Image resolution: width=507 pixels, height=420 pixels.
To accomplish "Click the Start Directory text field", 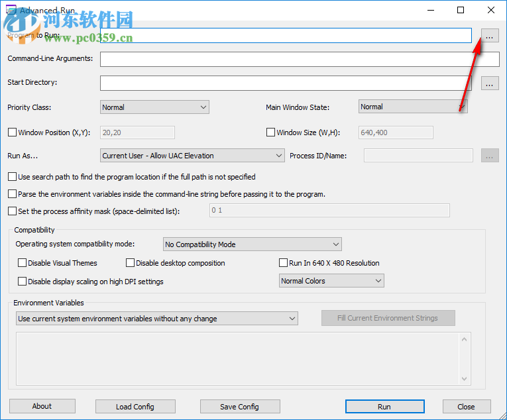I will tap(286, 83).
